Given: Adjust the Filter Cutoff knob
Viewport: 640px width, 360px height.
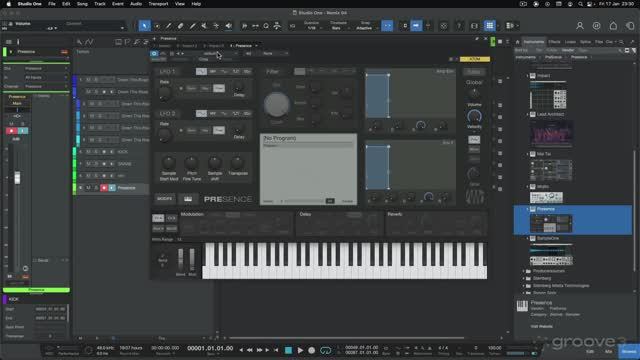Looking at the screenshot, I should [276, 104].
